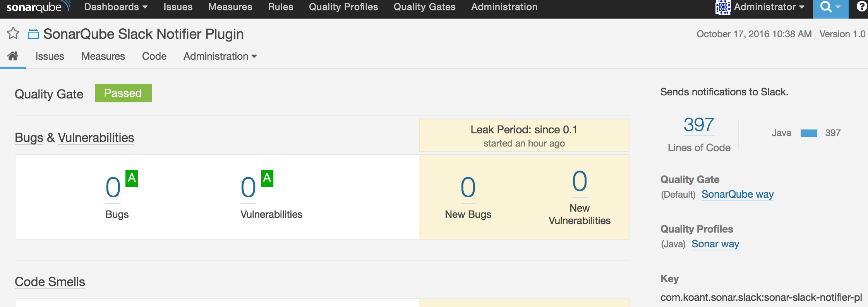Expand the Dashboards dropdown menu
The image size is (868, 307).
point(116,7)
